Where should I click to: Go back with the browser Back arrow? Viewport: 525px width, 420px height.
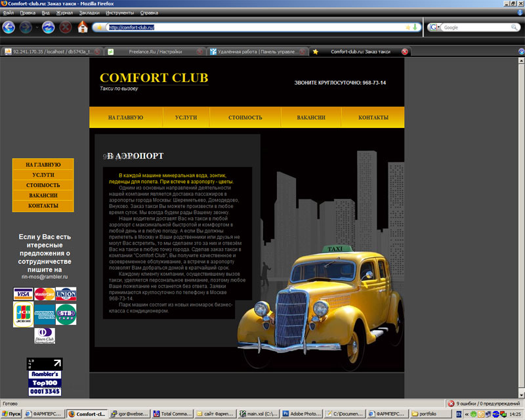[x=9, y=27]
